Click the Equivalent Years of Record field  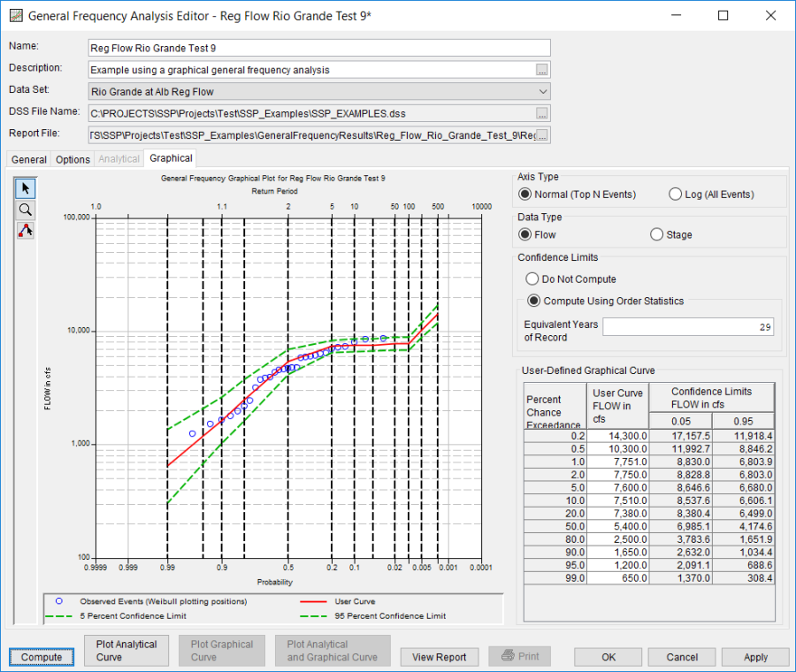click(x=687, y=327)
